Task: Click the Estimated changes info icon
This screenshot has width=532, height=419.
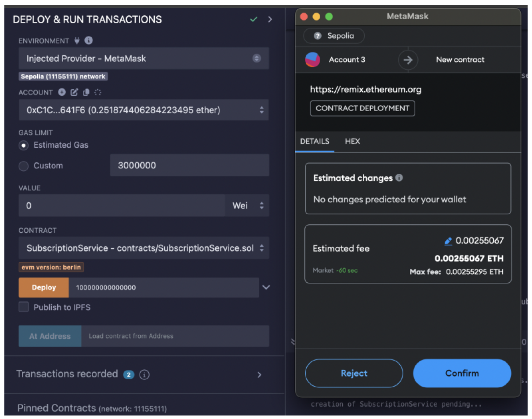Action: click(x=399, y=178)
